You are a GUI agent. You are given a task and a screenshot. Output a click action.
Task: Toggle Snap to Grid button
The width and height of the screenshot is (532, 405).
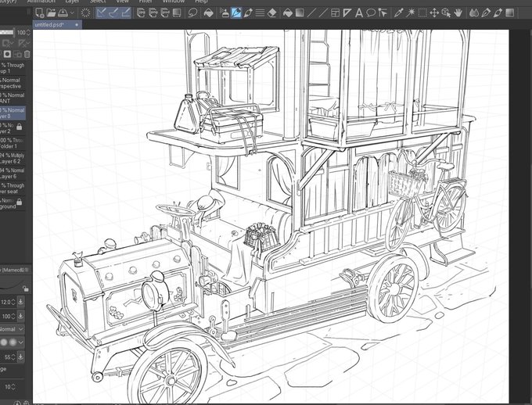pyautogui.click(x=126, y=13)
